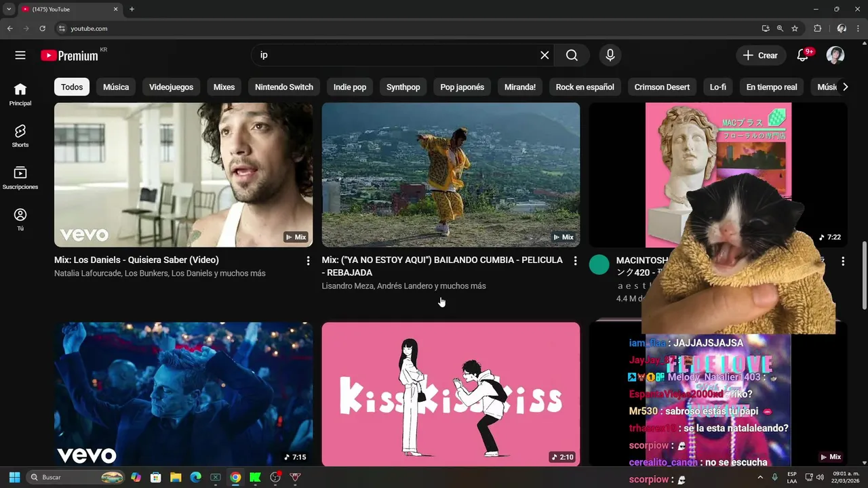Open Chrome three-dot menu
The width and height of the screenshot is (868, 488).
tap(859, 28)
